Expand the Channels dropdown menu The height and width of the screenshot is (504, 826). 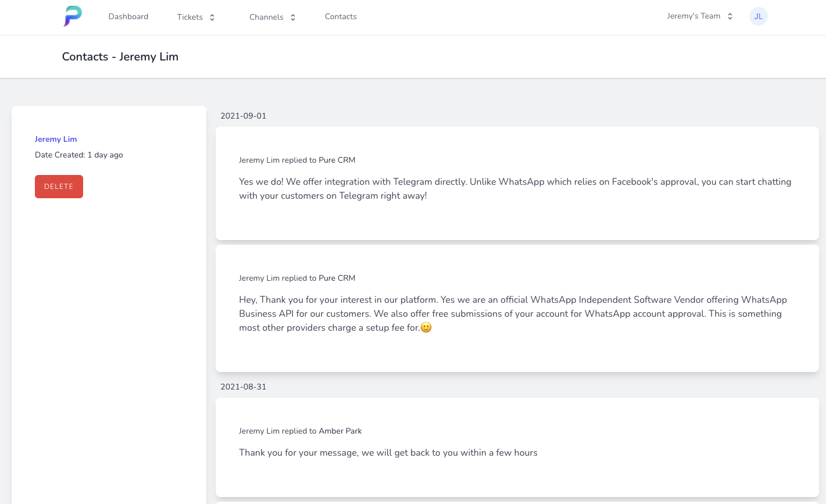tap(266, 17)
